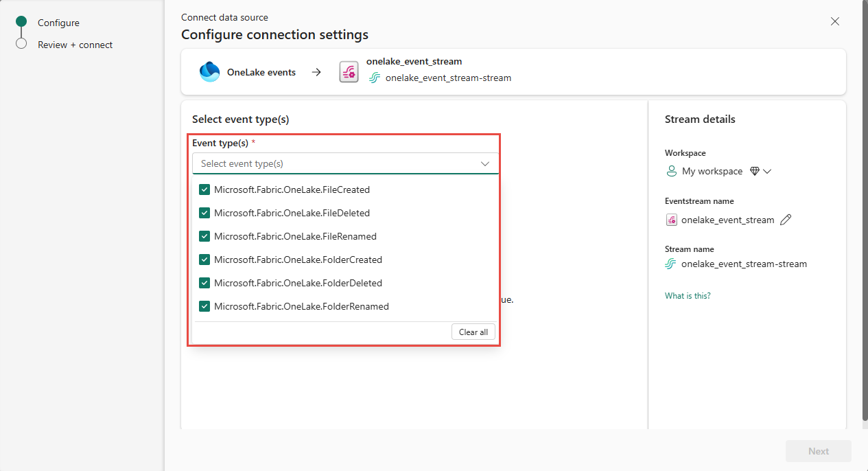
Task: Collapse the event type dropdown with its chevron
Action: coord(485,163)
